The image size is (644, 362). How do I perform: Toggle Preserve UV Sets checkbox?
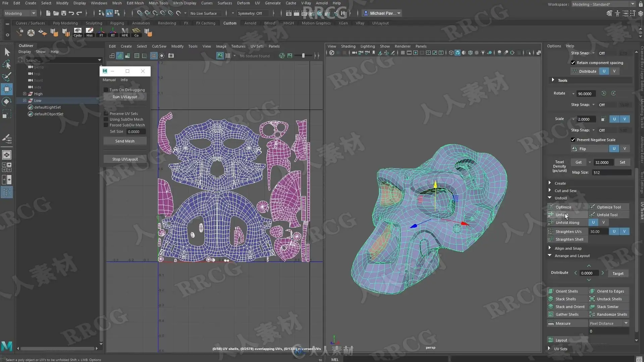coord(106,114)
